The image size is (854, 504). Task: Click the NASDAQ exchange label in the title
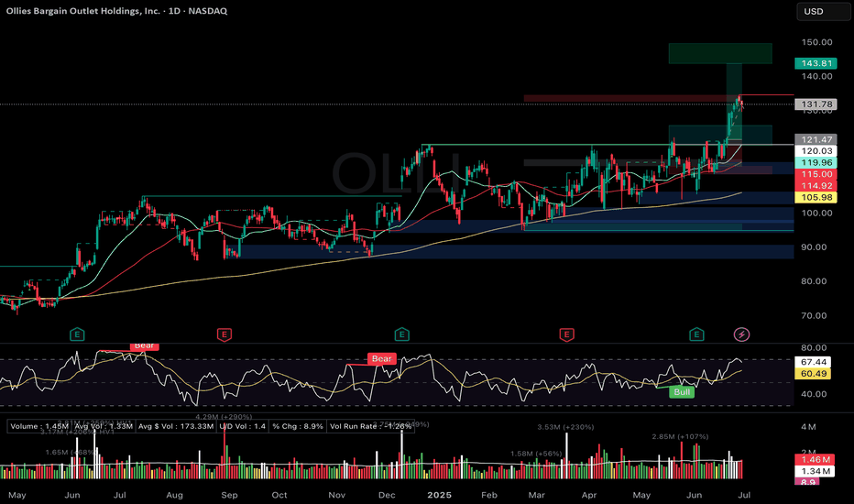207,11
